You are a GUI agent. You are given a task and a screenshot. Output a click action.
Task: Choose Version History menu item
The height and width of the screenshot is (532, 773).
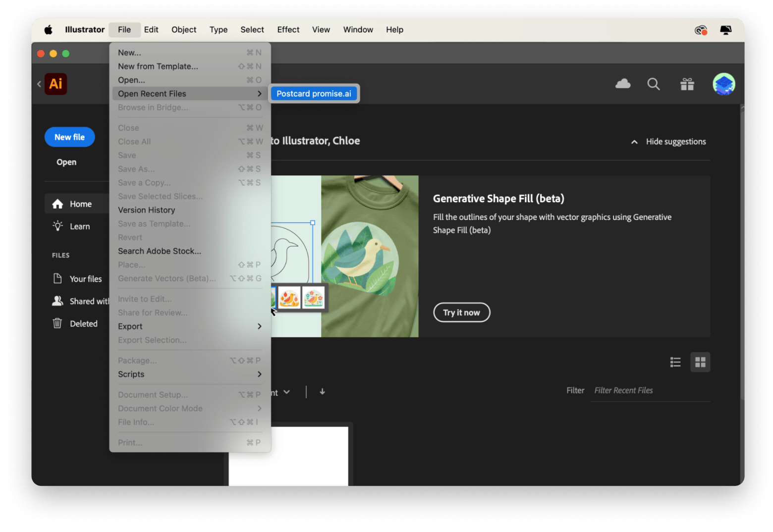pyautogui.click(x=190, y=210)
